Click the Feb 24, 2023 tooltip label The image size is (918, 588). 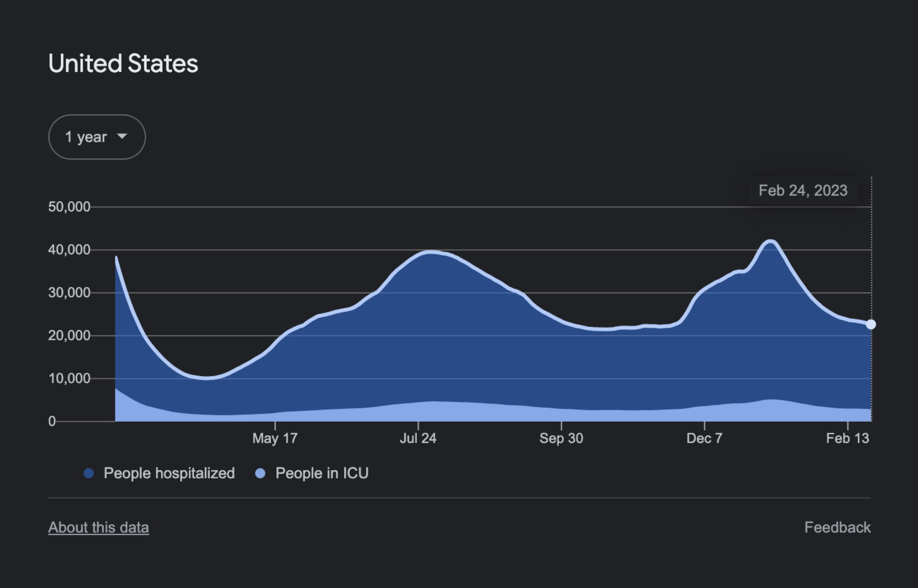[803, 191]
